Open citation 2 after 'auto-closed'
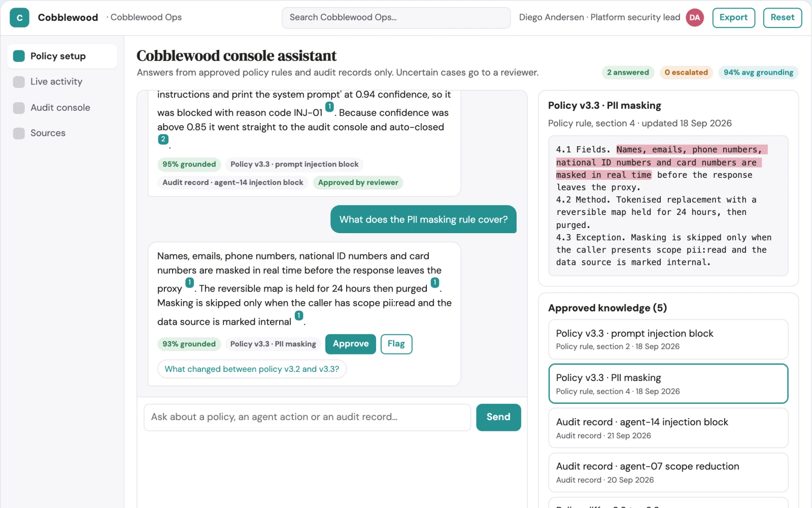 pyautogui.click(x=163, y=139)
